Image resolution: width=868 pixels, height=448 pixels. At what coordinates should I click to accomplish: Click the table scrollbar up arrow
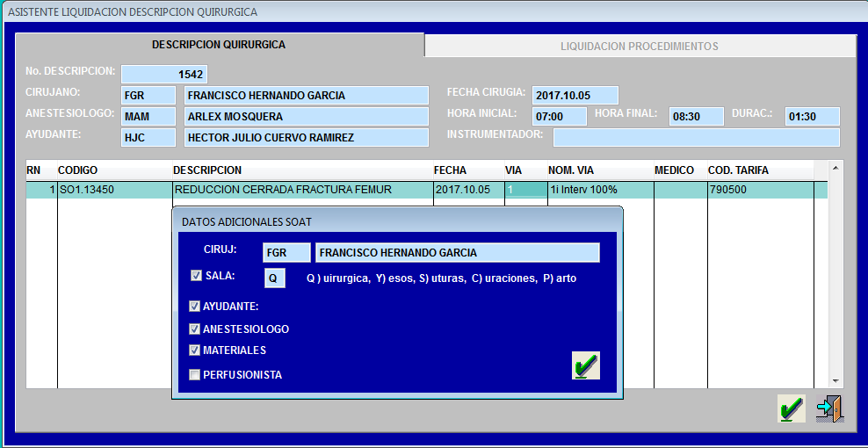835,167
